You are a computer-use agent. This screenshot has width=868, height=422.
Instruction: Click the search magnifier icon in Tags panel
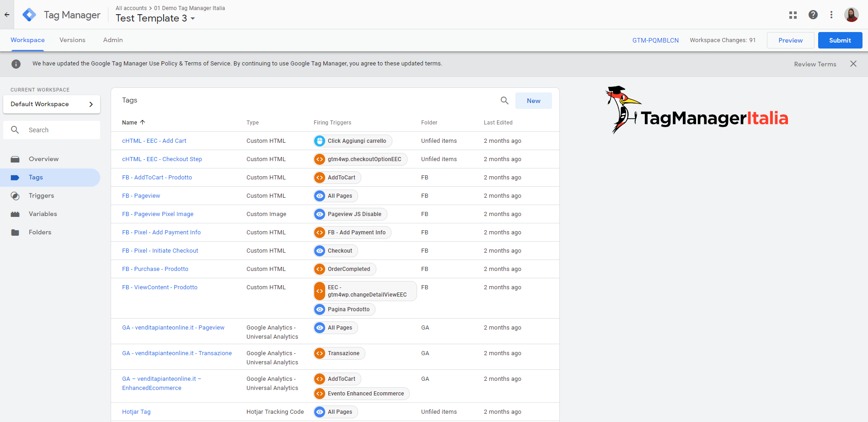pyautogui.click(x=504, y=100)
